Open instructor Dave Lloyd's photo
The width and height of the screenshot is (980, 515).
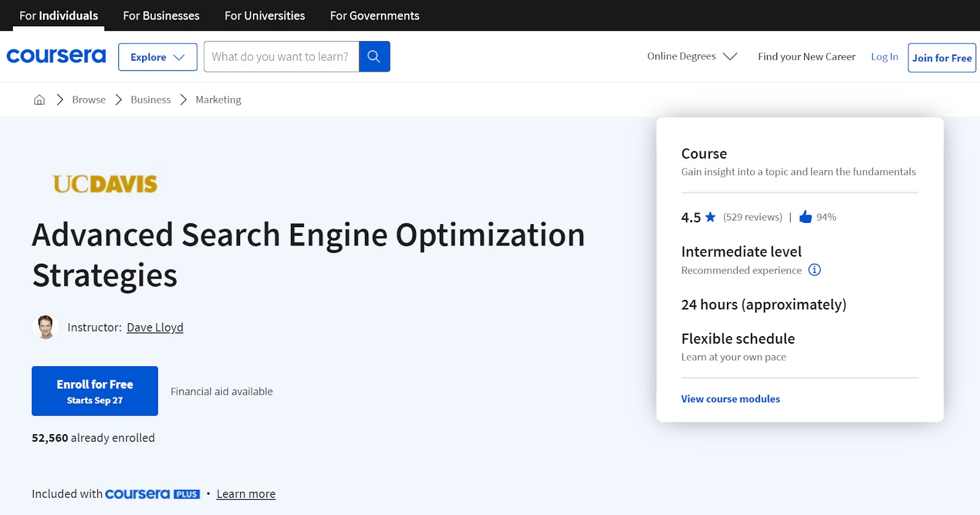(x=45, y=328)
